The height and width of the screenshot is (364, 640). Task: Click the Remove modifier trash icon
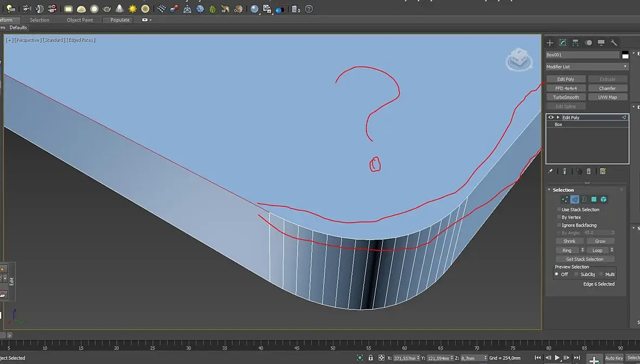589,171
